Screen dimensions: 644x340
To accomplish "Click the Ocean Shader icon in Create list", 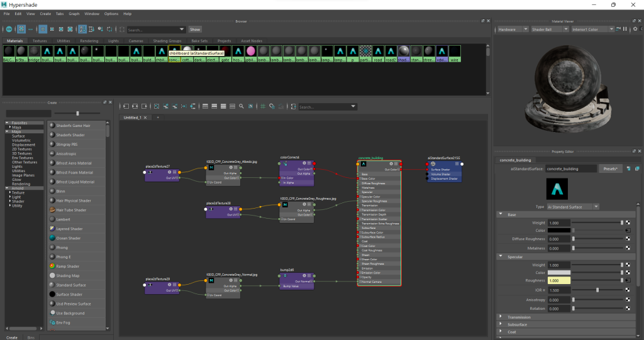I will click(x=52, y=238).
